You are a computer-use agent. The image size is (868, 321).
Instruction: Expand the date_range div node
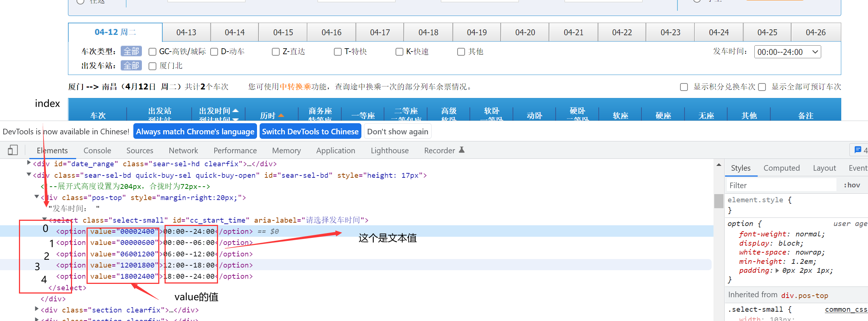[x=29, y=163]
